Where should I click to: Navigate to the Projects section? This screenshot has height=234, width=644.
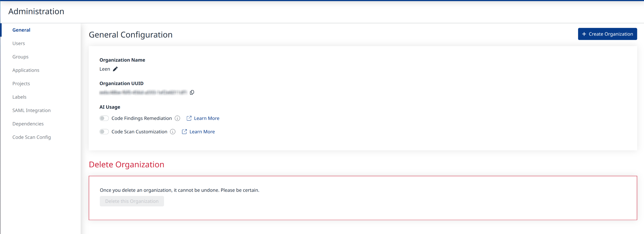pos(21,84)
